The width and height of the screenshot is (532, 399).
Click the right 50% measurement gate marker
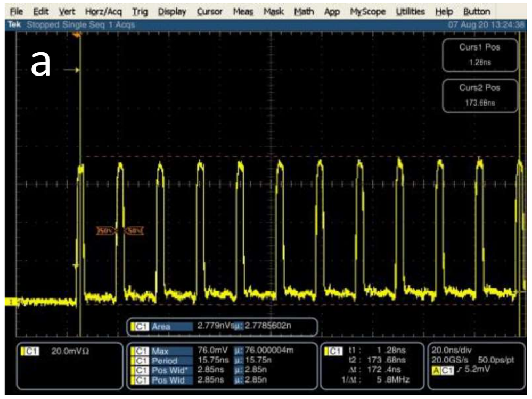pos(134,231)
